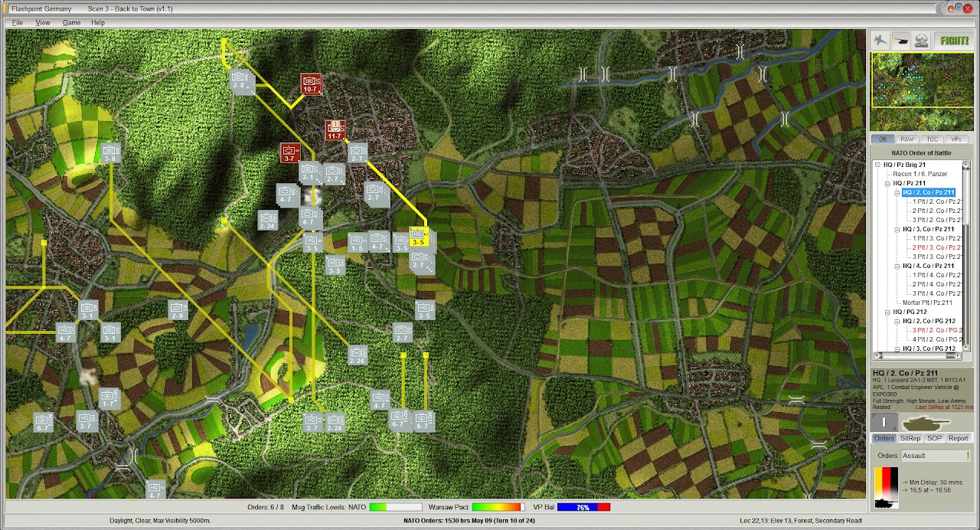
Task: Open the File menu
Action: click(17, 23)
